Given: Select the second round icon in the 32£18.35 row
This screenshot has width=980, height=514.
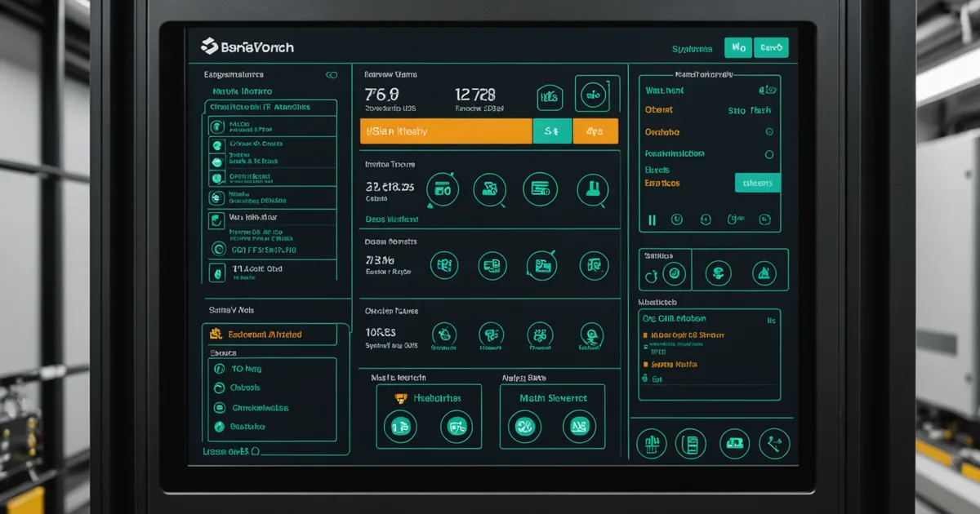Looking at the screenshot, I should click(490, 190).
